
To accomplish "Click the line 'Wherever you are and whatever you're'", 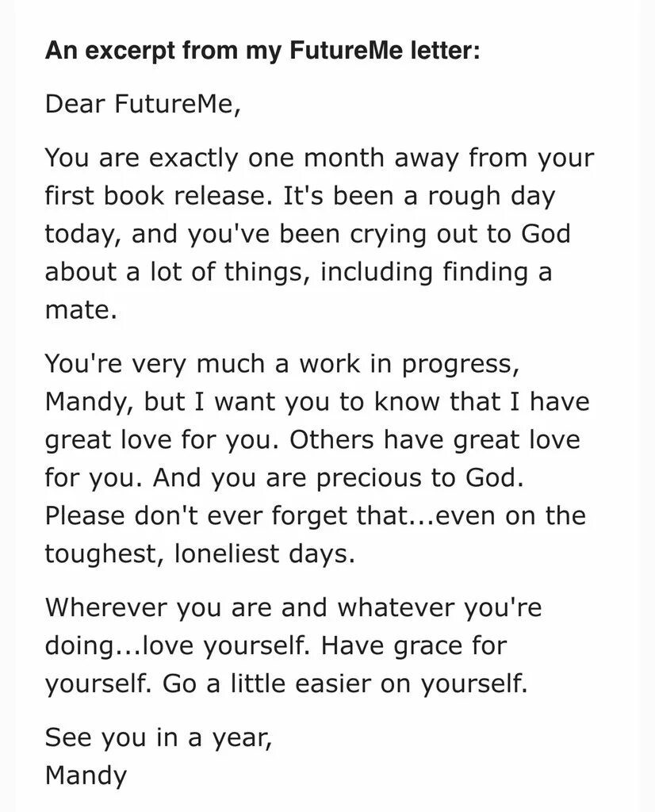I will click(293, 608).
